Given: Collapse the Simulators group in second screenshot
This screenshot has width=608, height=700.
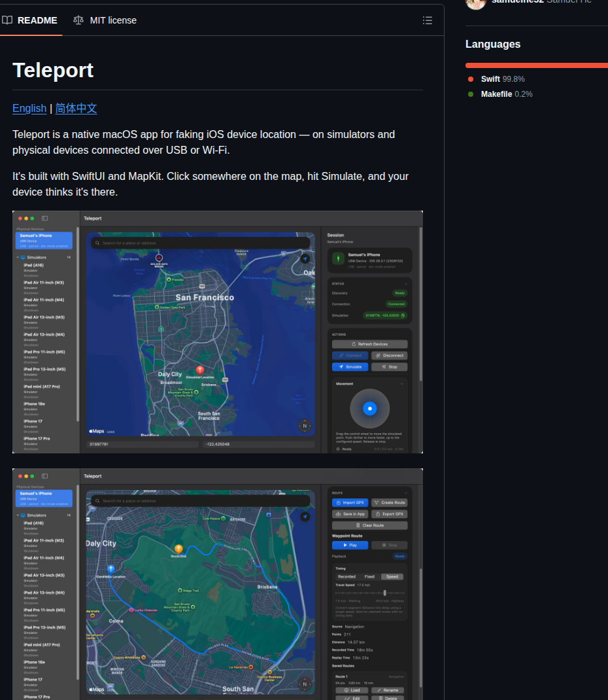Looking at the screenshot, I should (x=18, y=516).
